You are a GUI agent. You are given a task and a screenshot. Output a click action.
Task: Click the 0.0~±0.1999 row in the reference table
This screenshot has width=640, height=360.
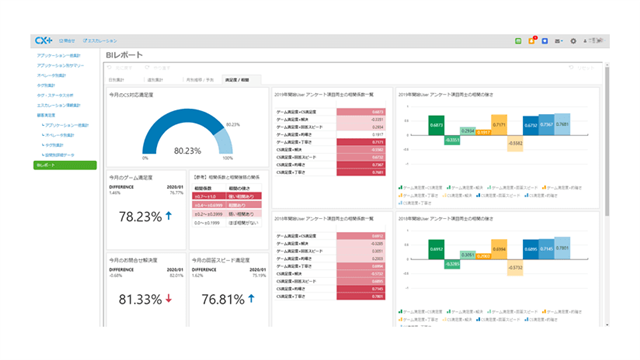(227, 223)
